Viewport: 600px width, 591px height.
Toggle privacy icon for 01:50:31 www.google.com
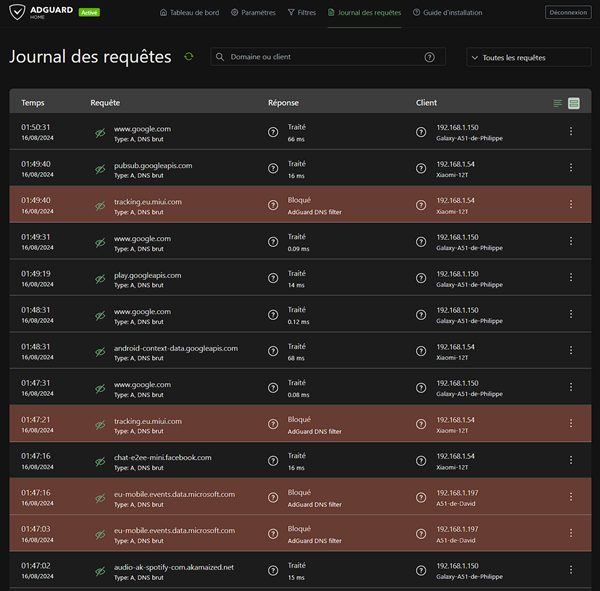[100, 133]
